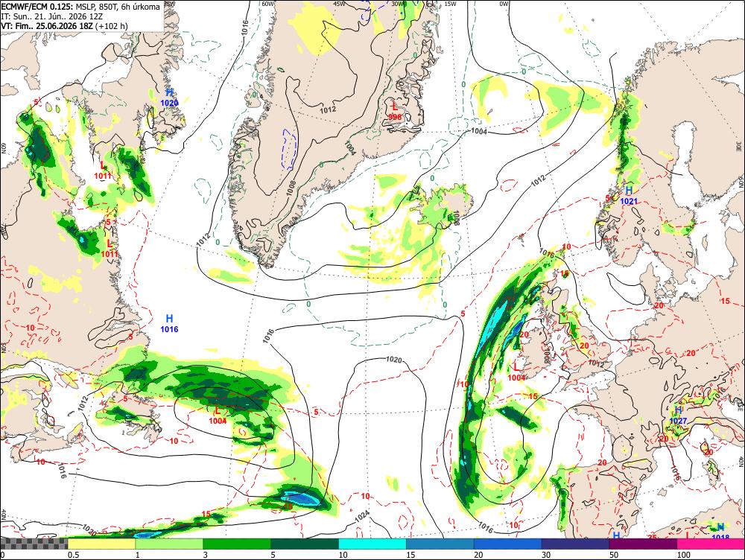Screen dimensions: 745x560
Task: Click the light green 1–3 mm legend swatch
Action: 169,544
